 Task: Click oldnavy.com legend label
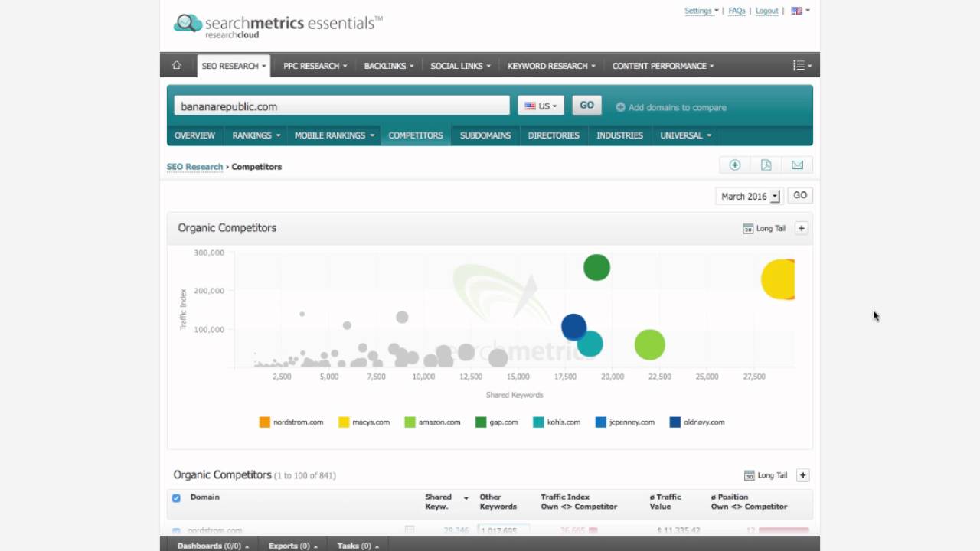click(x=704, y=422)
